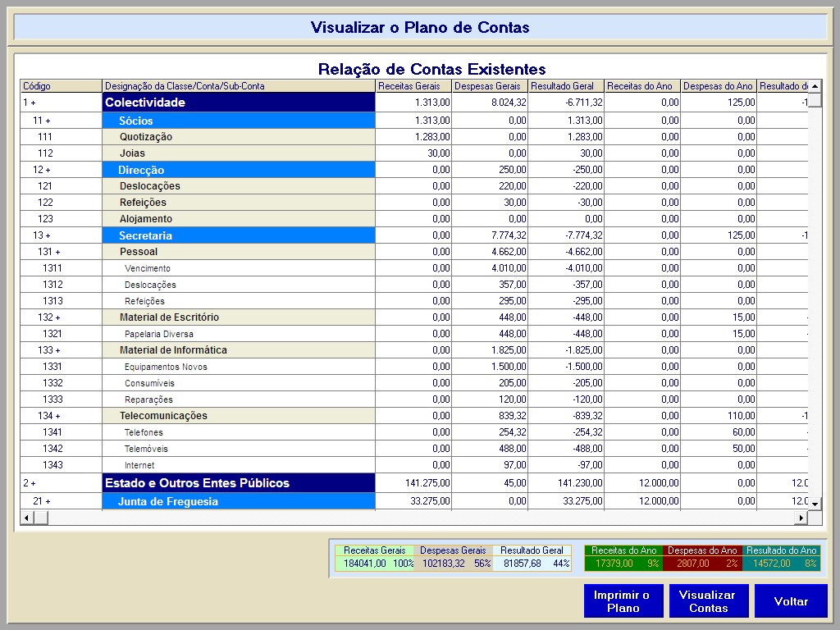Select the Colectividade class row
The width and height of the screenshot is (840, 630).
pos(238,103)
